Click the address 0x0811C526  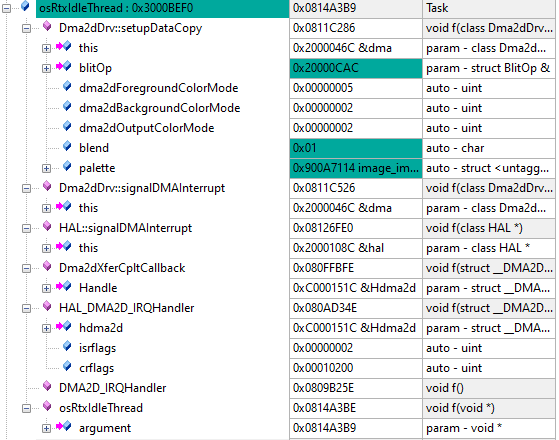coord(356,188)
